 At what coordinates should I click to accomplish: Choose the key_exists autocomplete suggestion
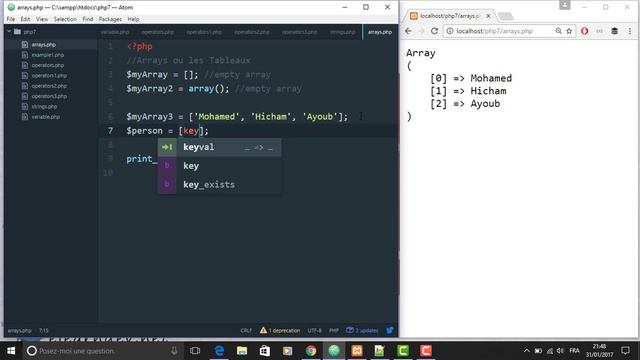click(220, 184)
